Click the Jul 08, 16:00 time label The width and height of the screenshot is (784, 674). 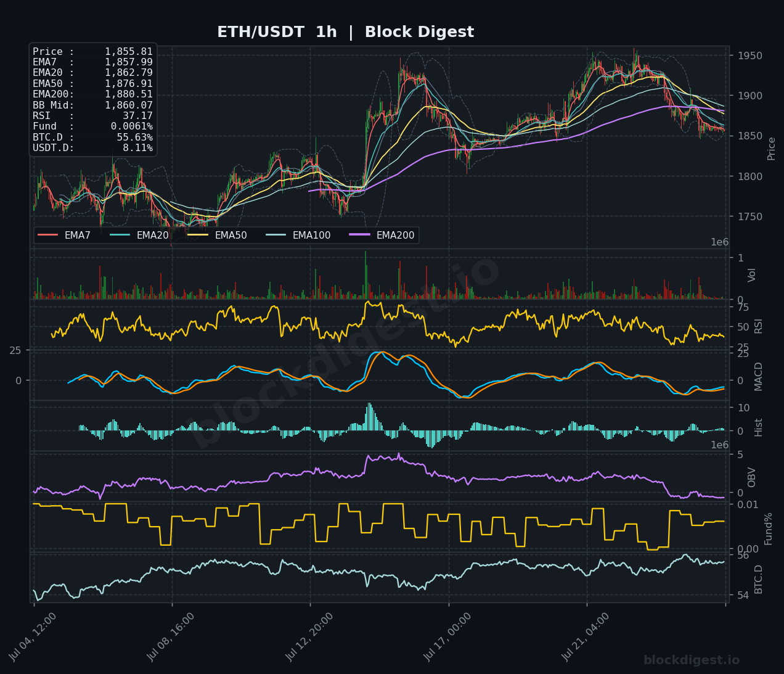172,636
